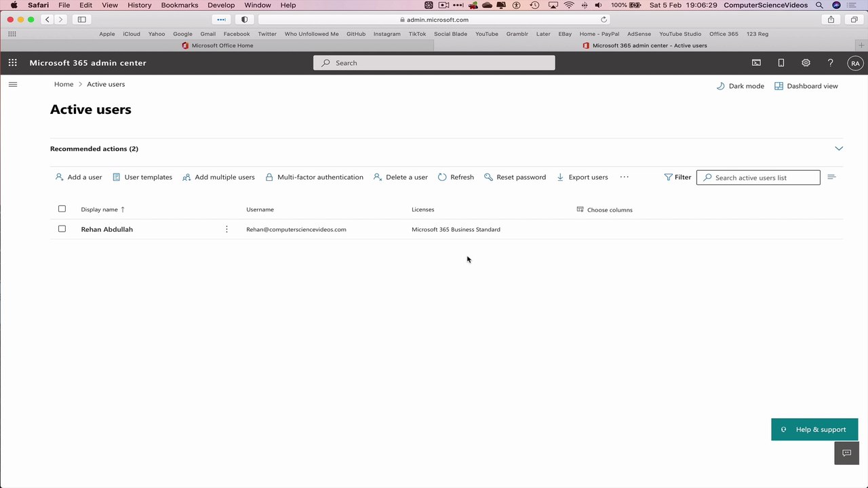
Task: Show Safari tab overview
Action: (854, 20)
